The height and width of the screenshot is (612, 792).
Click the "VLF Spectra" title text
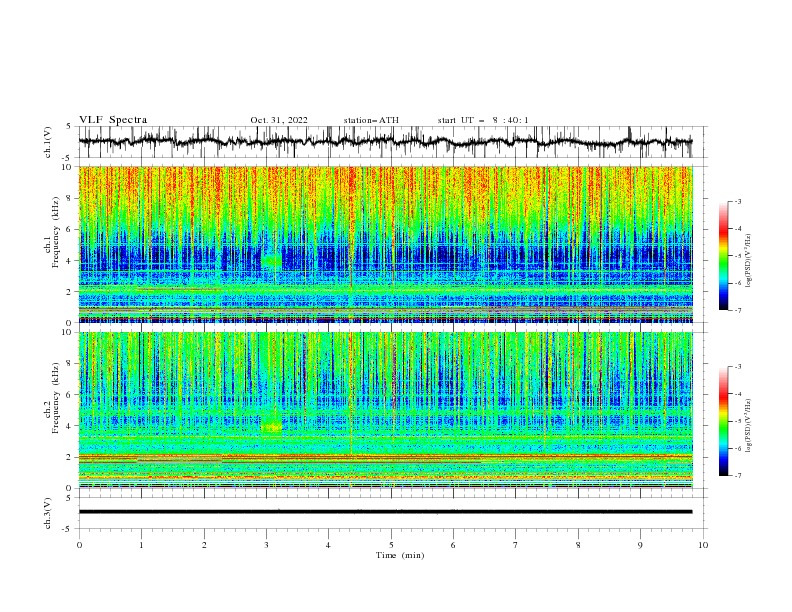point(113,120)
